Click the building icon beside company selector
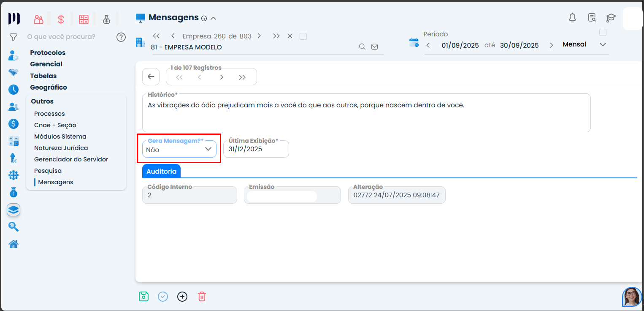Viewport: 644px width, 311px height. click(140, 42)
